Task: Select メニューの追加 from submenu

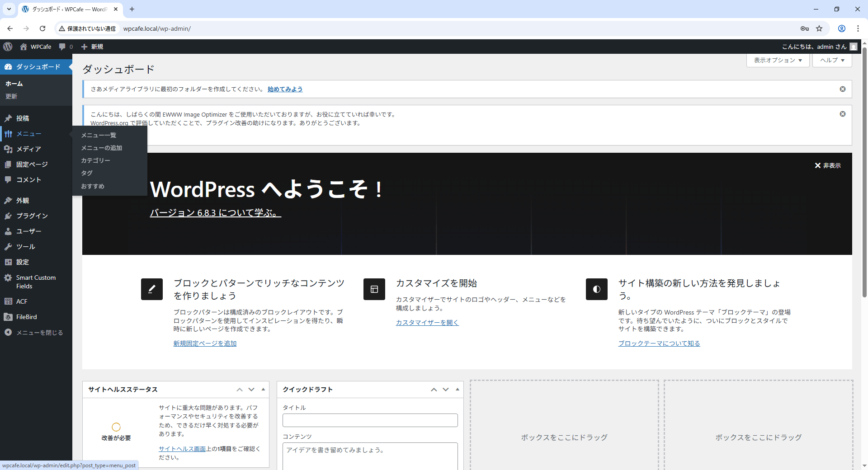Action: tap(102, 148)
